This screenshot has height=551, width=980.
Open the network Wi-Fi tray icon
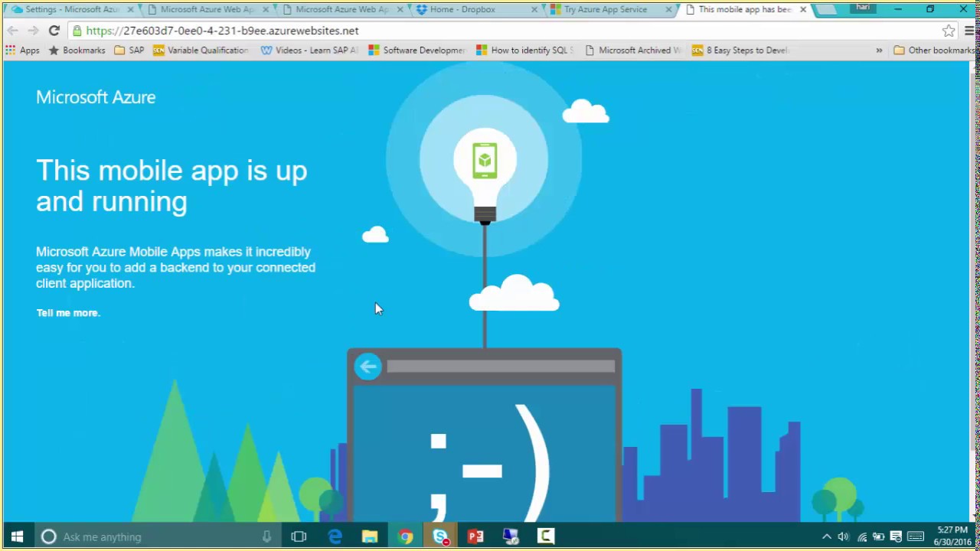861,536
